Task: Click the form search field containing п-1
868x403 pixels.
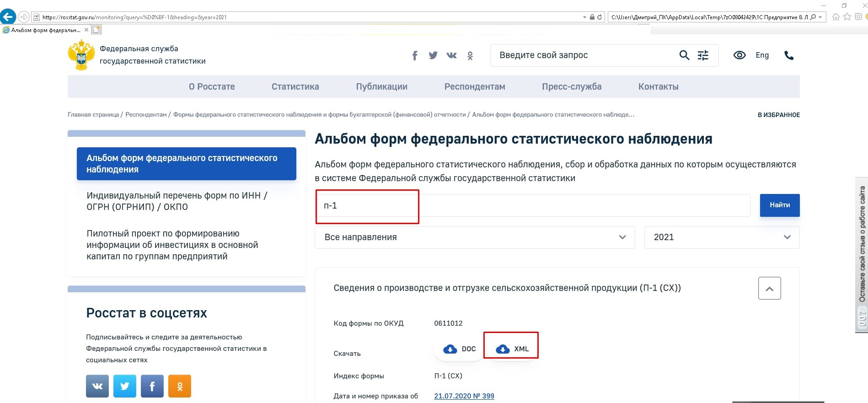Action: [532, 206]
